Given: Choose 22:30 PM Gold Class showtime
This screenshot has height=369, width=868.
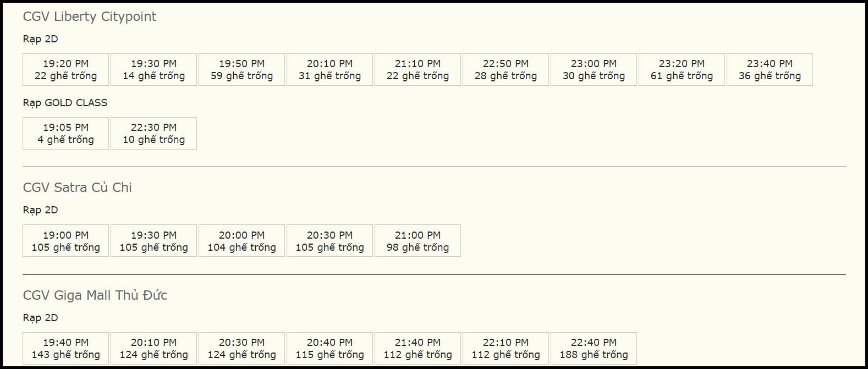Looking at the screenshot, I should (153, 133).
